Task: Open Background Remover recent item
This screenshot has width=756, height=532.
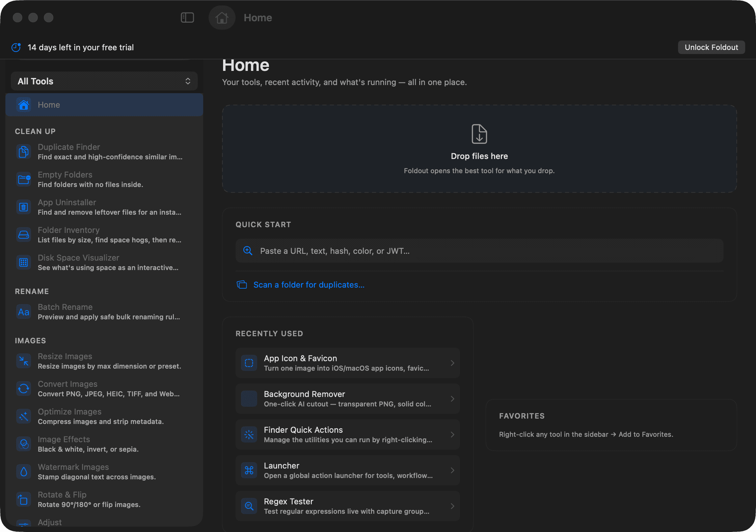Action: tap(348, 399)
